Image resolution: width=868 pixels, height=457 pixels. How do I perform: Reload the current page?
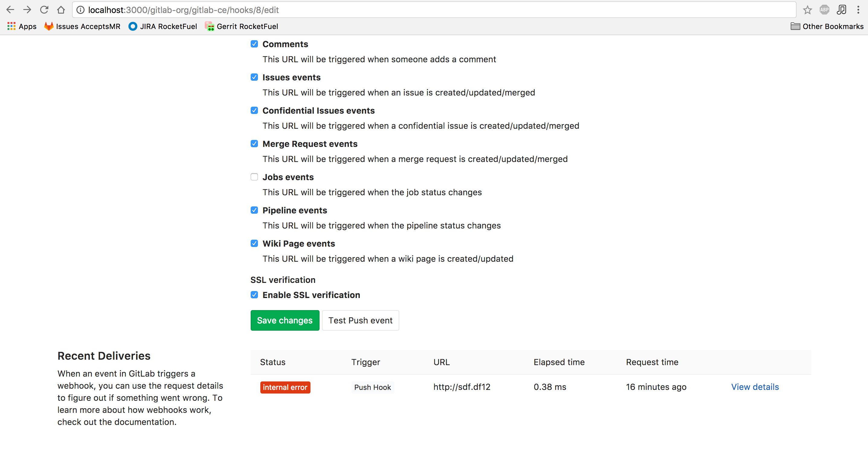coord(44,10)
